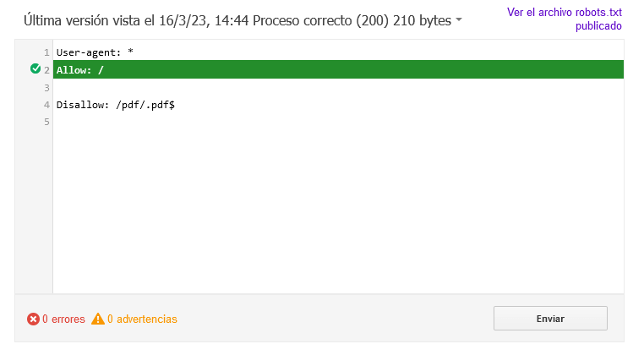Image resolution: width=644 pixels, height=344 pixels.
Task: Click the 0 errores label
Action: (63, 319)
